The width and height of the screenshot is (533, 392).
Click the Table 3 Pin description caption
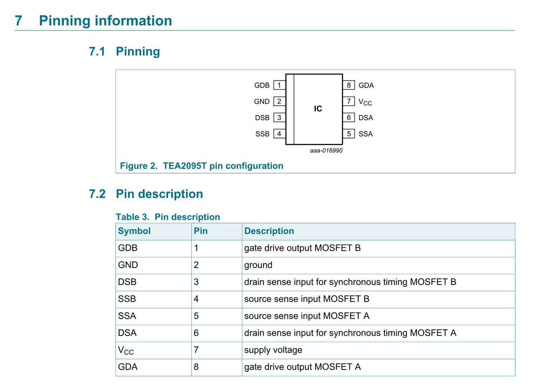click(x=168, y=217)
